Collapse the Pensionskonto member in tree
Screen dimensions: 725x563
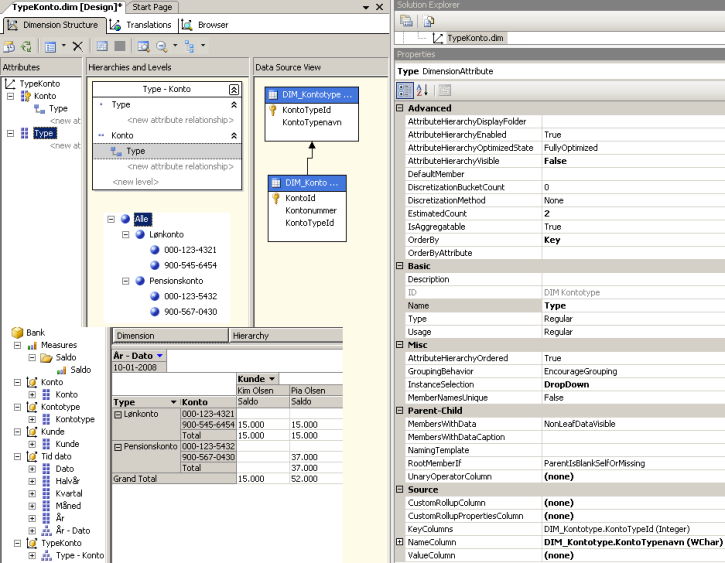click(x=125, y=281)
